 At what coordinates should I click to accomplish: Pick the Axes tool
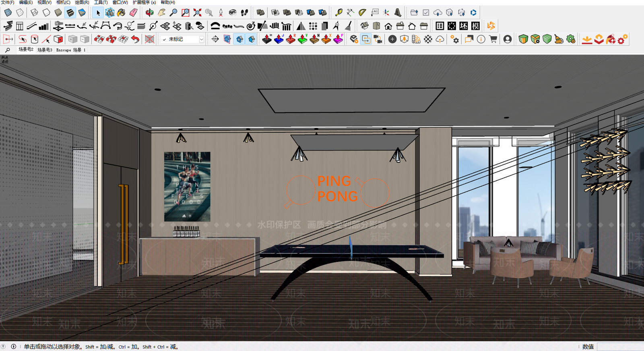(x=386, y=13)
